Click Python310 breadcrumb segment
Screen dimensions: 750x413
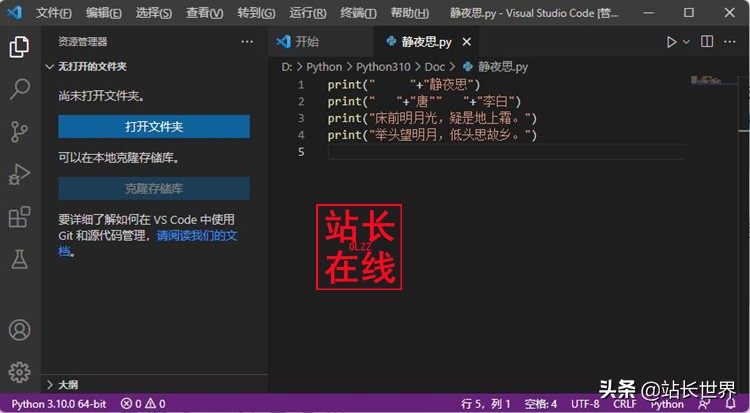coord(383,67)
